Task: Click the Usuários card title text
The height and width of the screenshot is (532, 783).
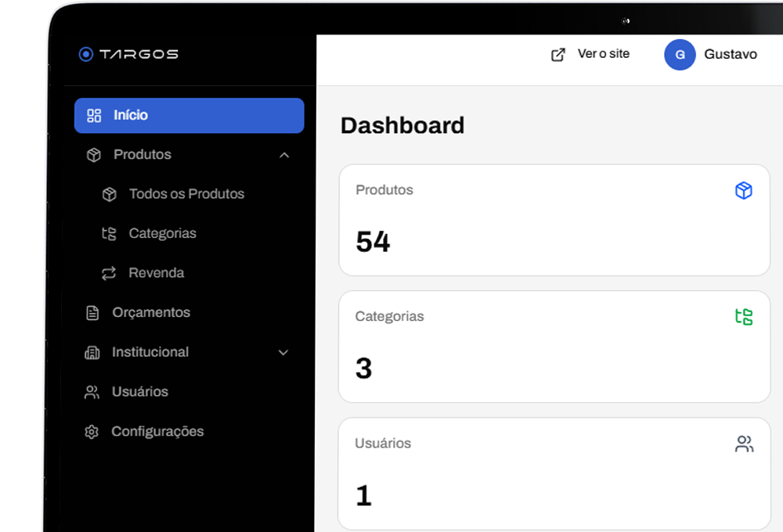Action: click(383, 443)
